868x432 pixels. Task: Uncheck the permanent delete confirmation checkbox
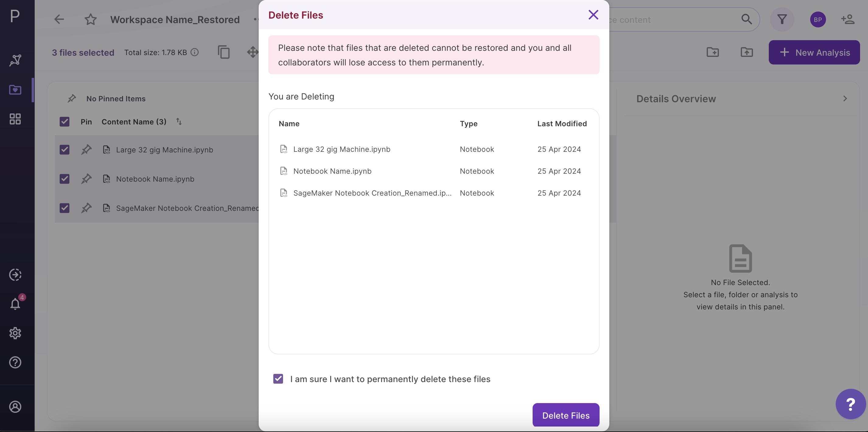coord(278,379)
